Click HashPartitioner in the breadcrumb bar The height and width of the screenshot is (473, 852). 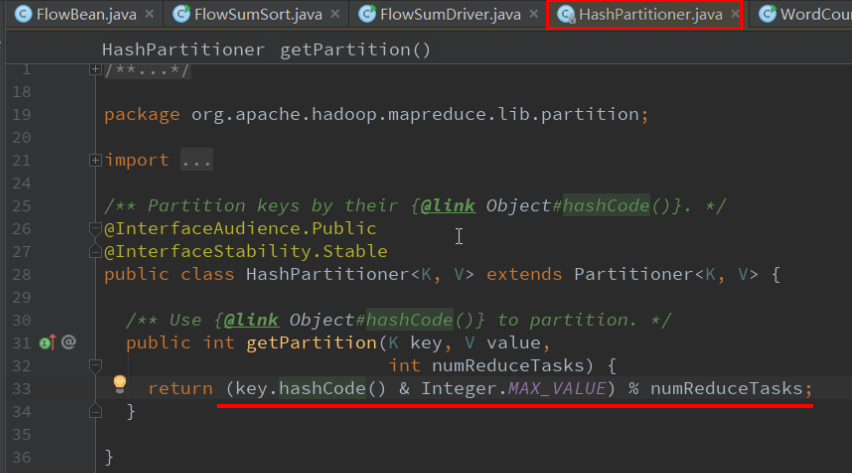pyautogui.click(x=183, y=49)
